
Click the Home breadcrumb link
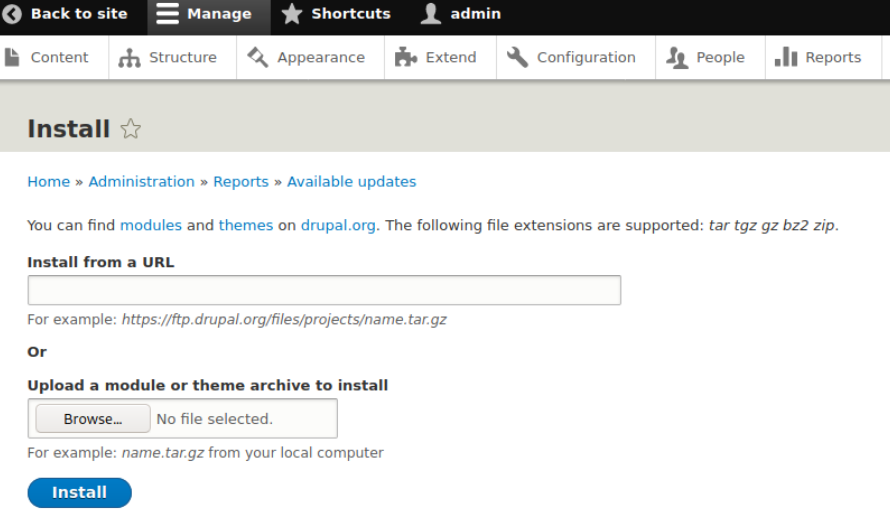pyautogui.click(x=48, y=182)
